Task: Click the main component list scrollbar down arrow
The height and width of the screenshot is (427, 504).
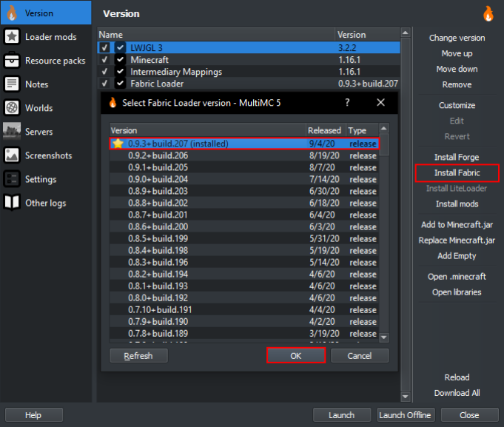Action: coord(406,397)
